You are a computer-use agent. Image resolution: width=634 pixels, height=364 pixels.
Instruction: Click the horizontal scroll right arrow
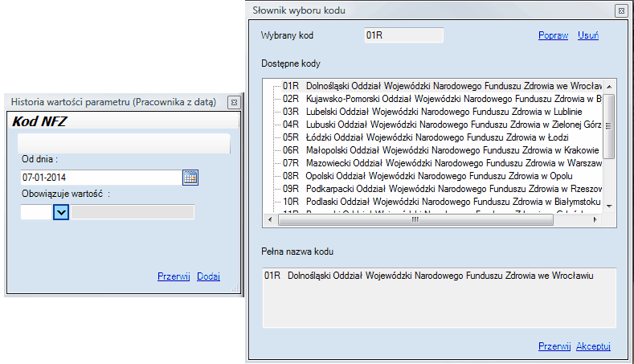pos(595,219)
